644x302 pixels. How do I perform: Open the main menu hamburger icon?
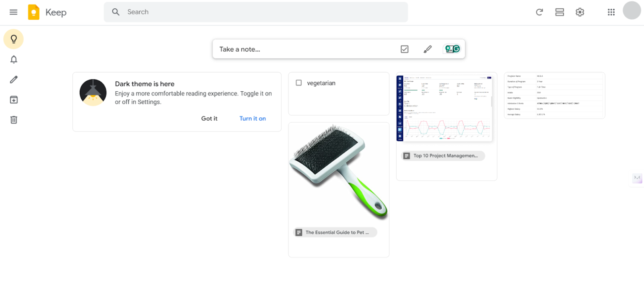tap(13, 12)
